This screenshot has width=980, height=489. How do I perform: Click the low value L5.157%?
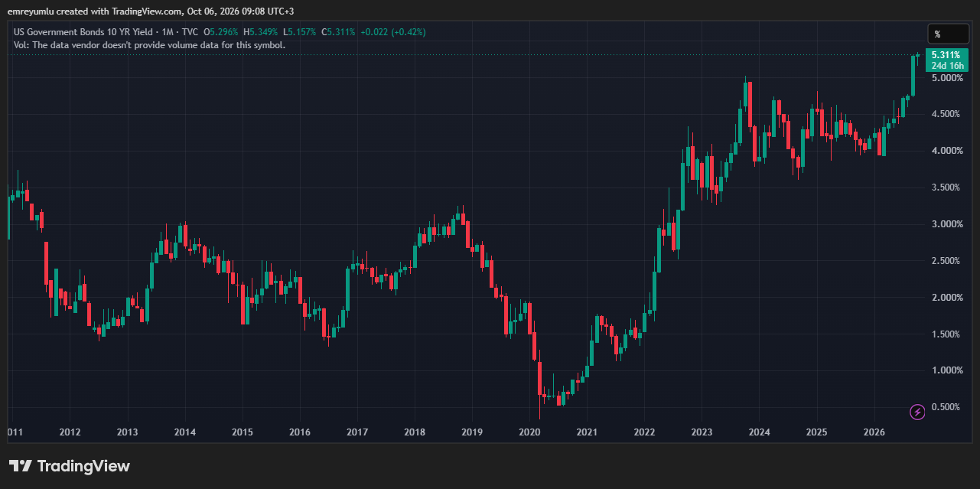[300, 32]
